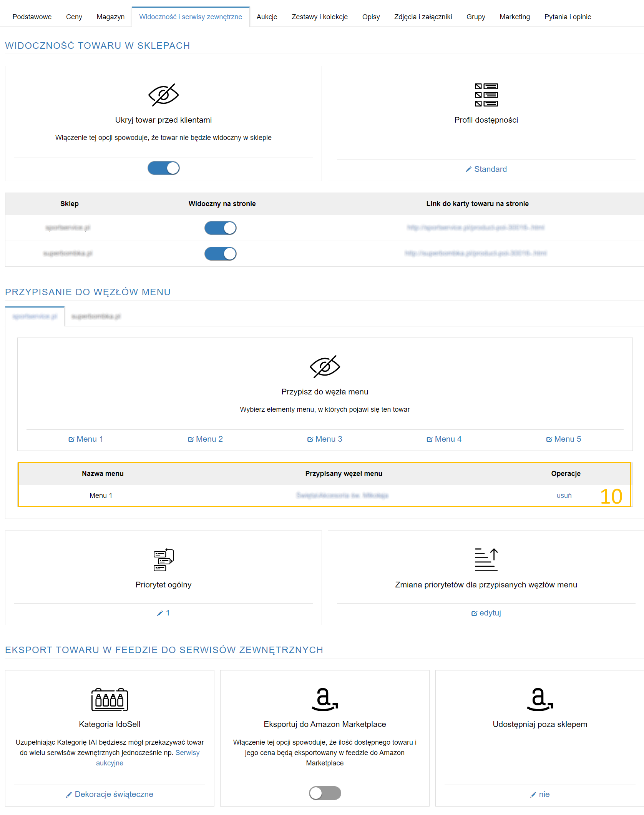Open the Ceny tab
Image resolution: width=644 pixels, height=815 pixels.
[74, 17]
